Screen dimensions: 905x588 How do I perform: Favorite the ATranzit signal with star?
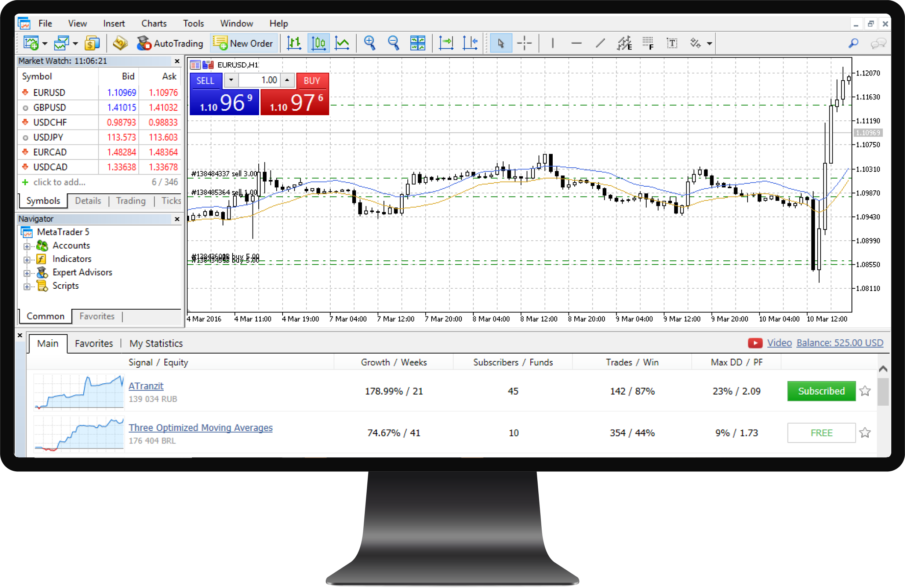tap(865, 391)
